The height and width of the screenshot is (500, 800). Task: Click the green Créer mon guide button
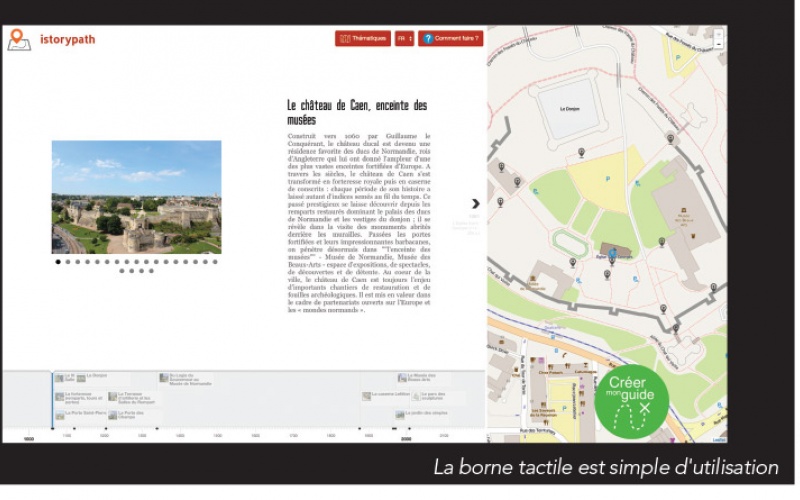631,402
